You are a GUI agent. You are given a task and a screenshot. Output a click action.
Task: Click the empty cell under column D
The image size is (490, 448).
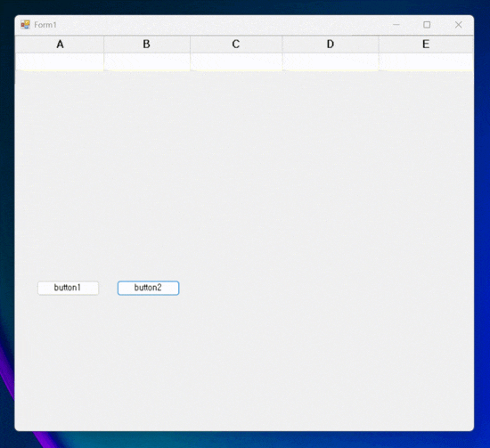pos(331,61)
